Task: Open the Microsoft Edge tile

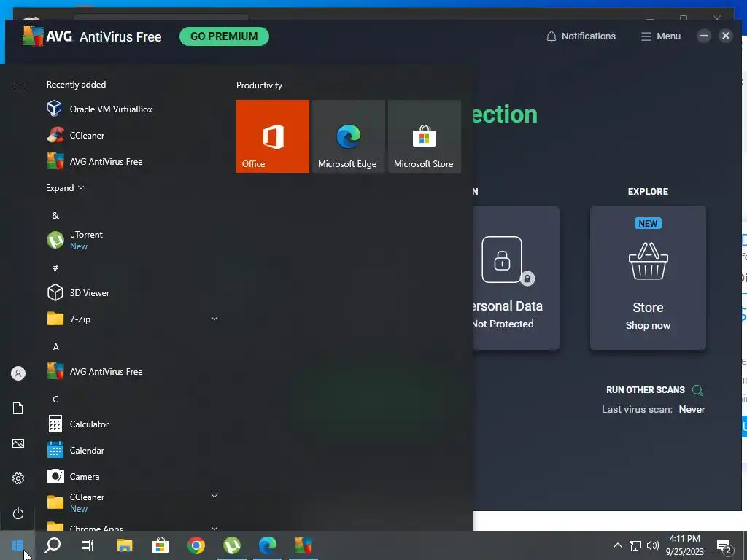Action: (348, 136)
